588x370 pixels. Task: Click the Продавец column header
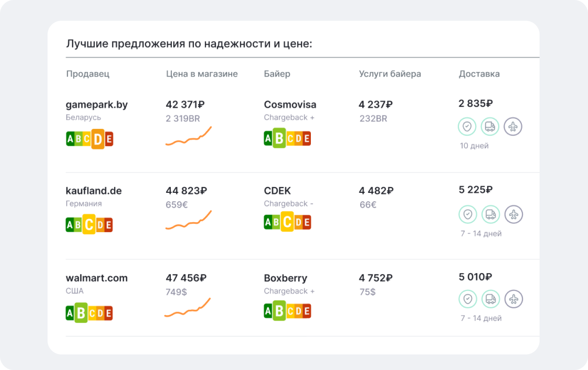[88, 74]
